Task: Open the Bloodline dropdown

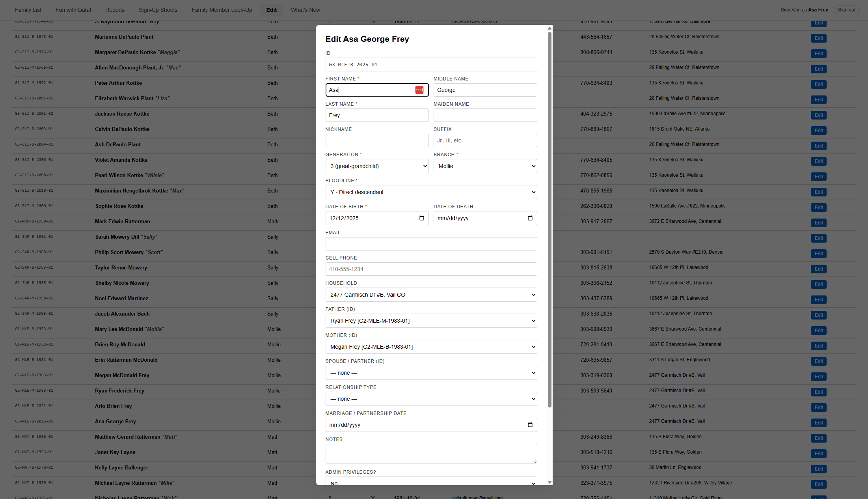Action: click(x=431, y=192)
